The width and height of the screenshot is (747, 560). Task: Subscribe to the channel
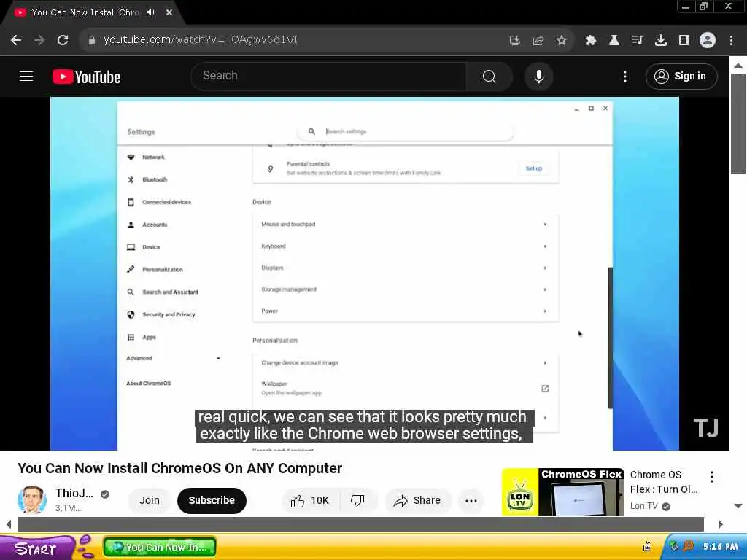coord(212,500)
